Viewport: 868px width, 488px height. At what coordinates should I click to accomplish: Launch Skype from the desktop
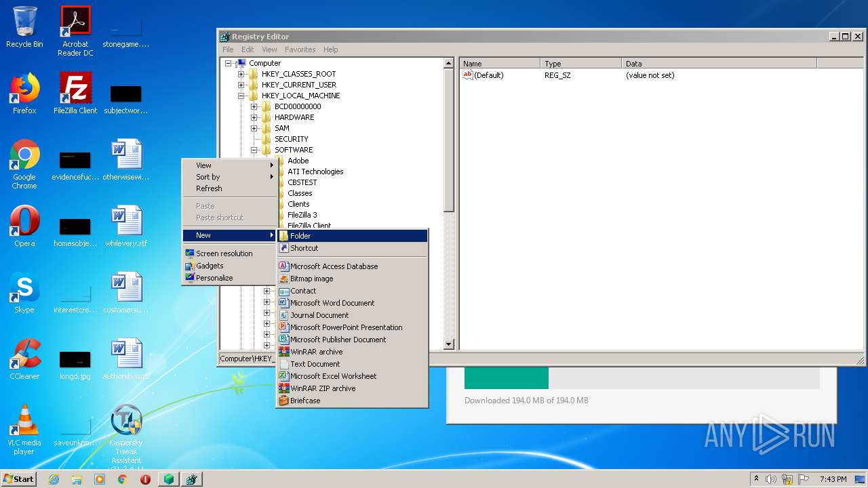coord(24,293)
